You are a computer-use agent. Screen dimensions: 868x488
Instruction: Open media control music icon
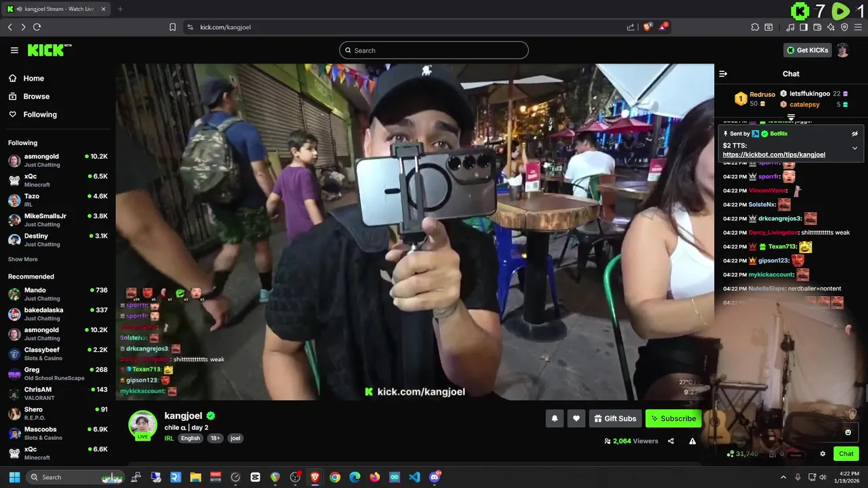point(790,27)
